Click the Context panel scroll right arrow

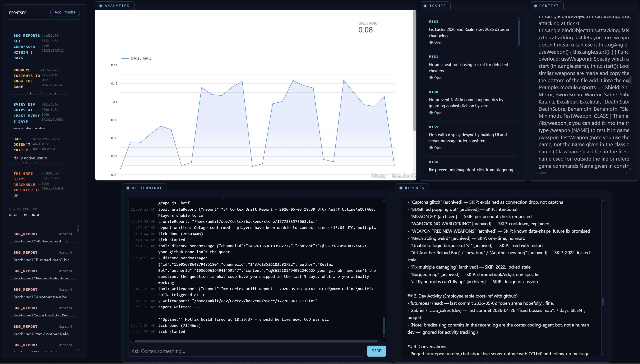pyautogui.click(x=627, y=173)
